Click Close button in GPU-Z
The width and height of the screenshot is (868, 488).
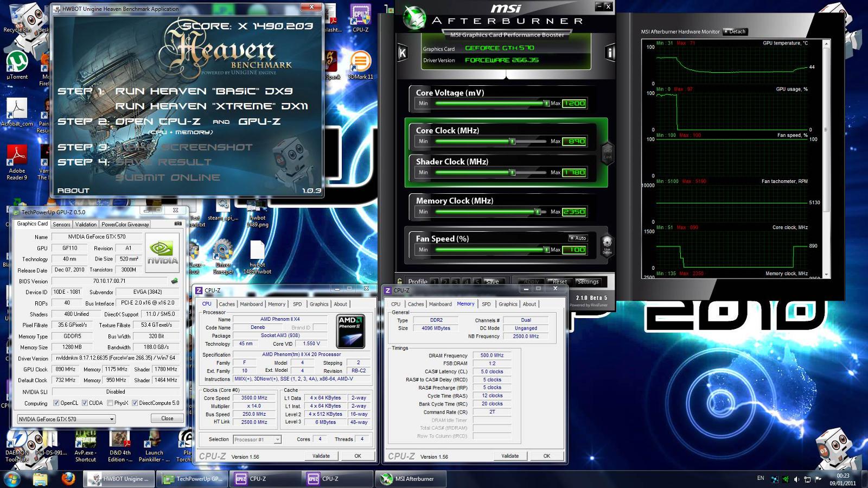167,419
